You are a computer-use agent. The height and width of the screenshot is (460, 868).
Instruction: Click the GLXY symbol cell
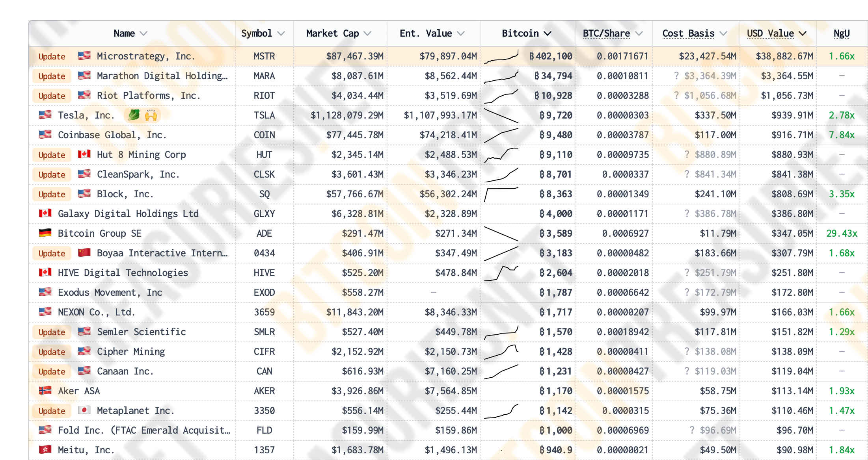pos(264,214)
